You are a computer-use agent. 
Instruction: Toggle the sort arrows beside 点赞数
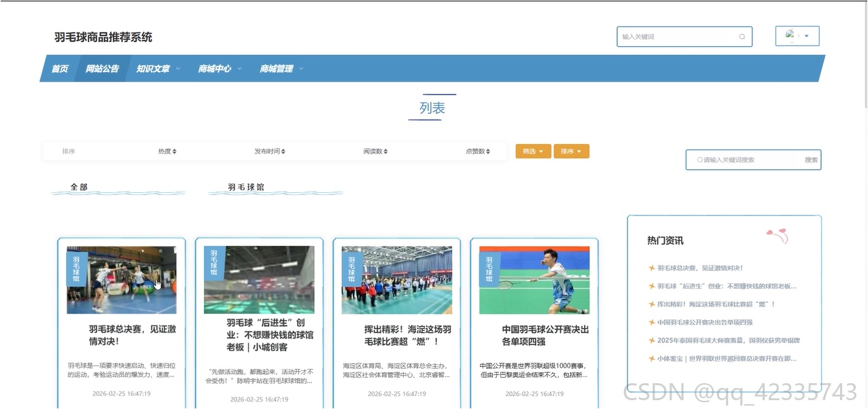tap(488, 152)
